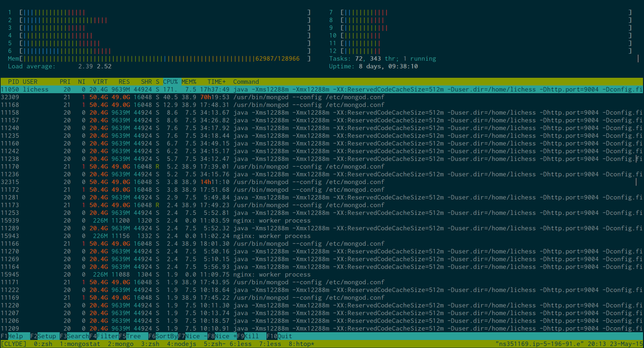
Task: Sort by the SHR column header
Action: 147,82
